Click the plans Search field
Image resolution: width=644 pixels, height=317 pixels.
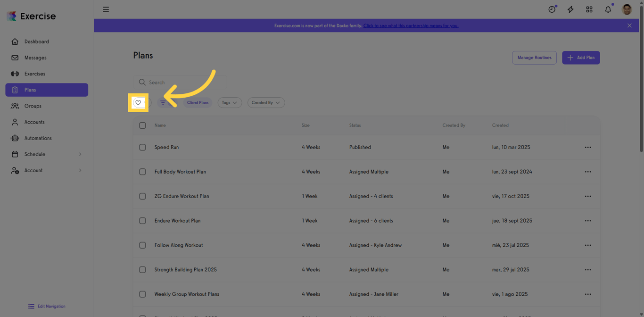[180, 82]
